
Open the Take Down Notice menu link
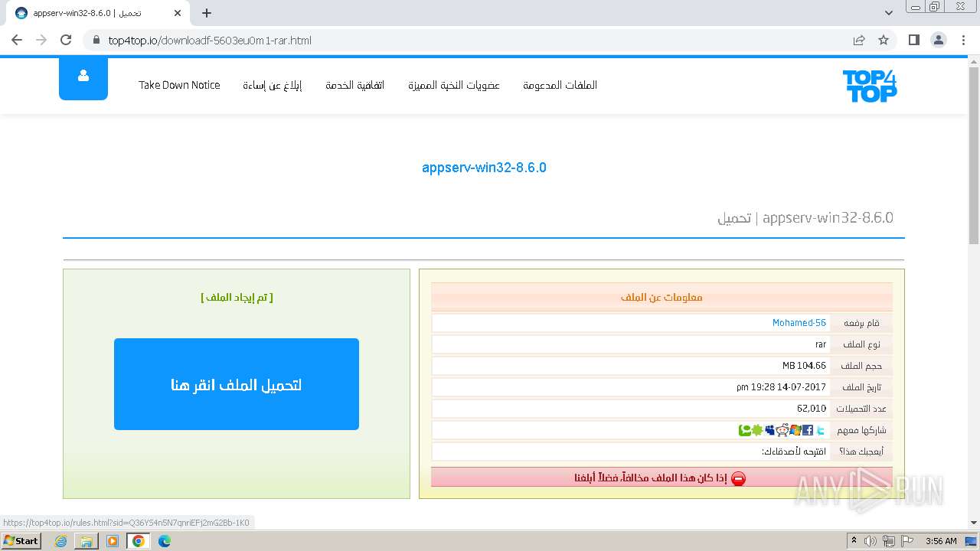[x=179, y=85]
